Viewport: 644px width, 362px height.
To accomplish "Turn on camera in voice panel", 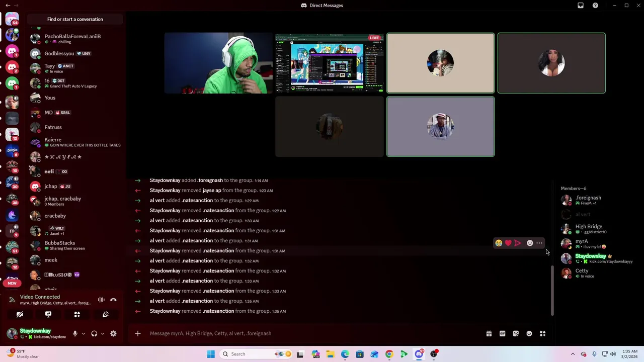I will [20, 314].
